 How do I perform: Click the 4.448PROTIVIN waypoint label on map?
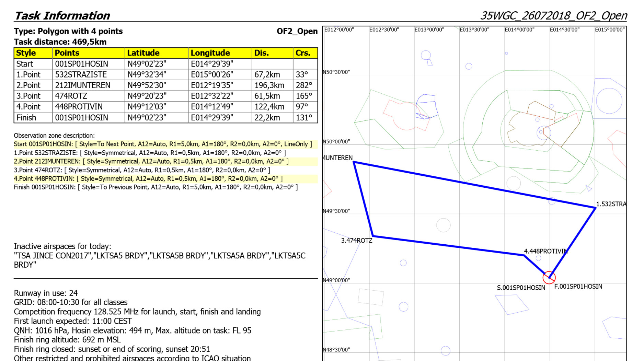[545, 251]
